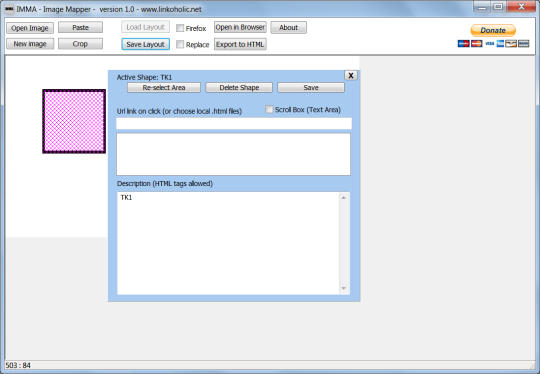Enable Scroll Box (Text Area) checkbox

coord(269,110)
